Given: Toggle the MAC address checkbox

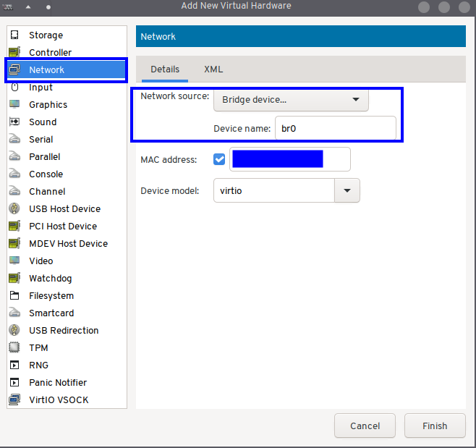Looking at the screenshot, I should click(220, 159).
